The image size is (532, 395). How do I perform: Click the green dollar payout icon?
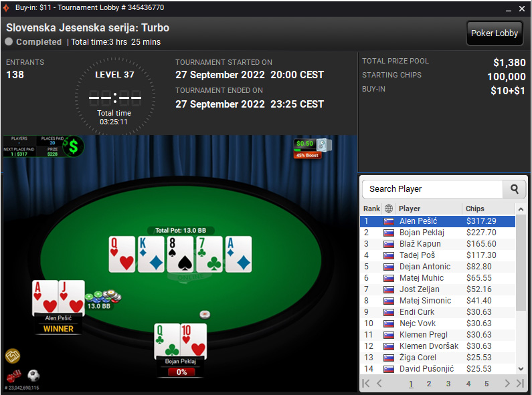coord(74,146)
